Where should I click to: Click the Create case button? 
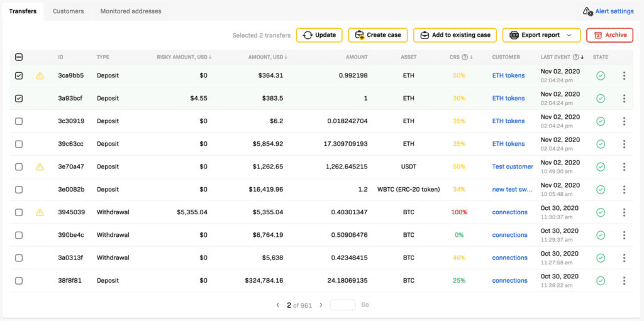click(378, 35)
